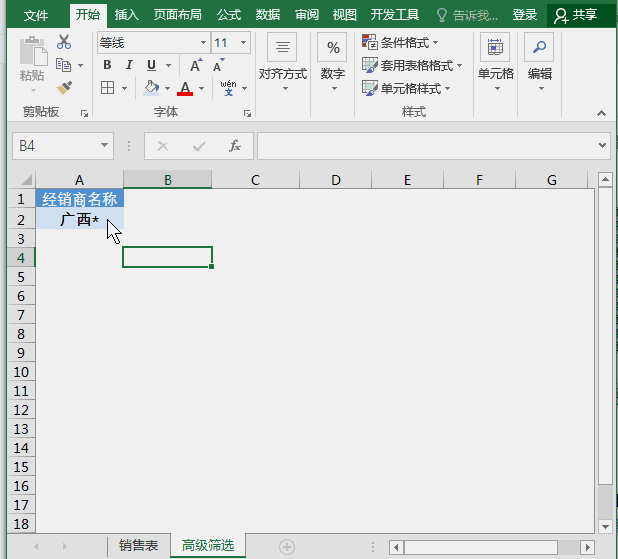Image resolution: width=618 pixels, height=559 pixels.
Task: Open the Alignment (对齐方式) group
Action: (x=283, y=63)
